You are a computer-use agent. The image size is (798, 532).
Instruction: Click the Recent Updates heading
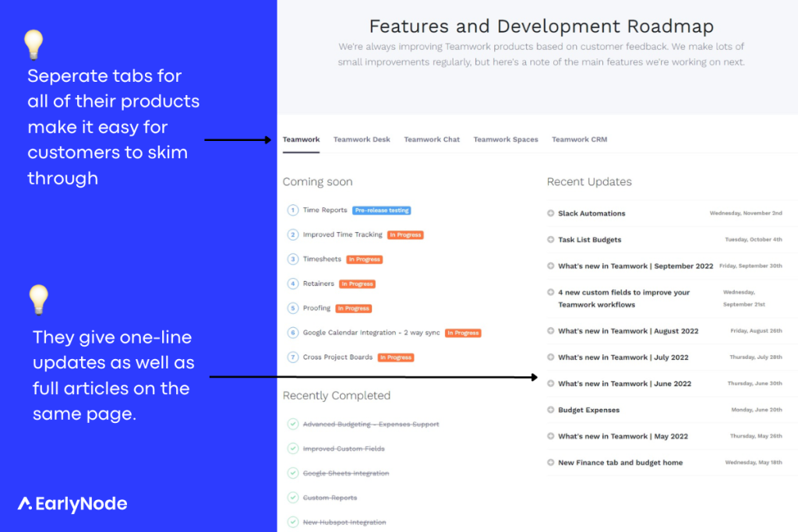(589, 181)
